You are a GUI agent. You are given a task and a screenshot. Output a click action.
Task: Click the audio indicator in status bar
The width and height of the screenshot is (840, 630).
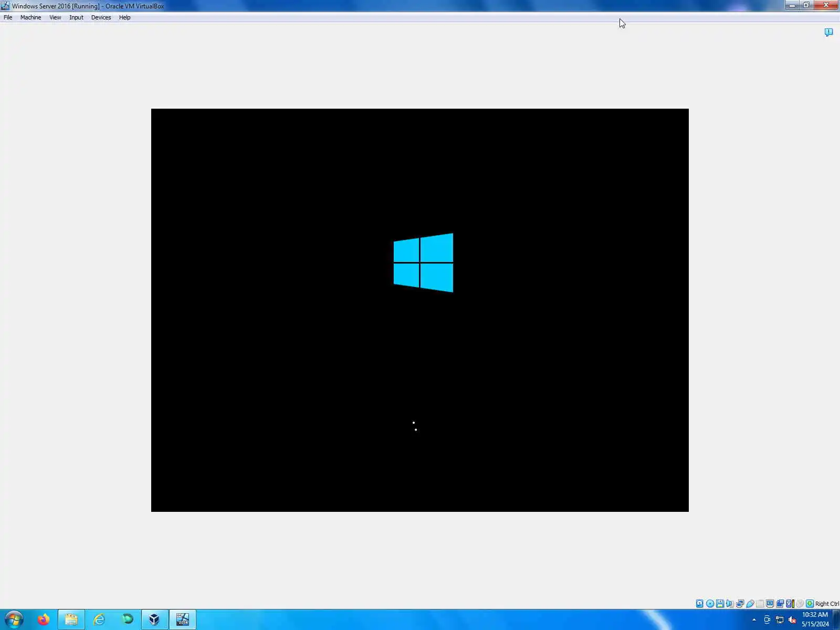click(x=730, y=604)
